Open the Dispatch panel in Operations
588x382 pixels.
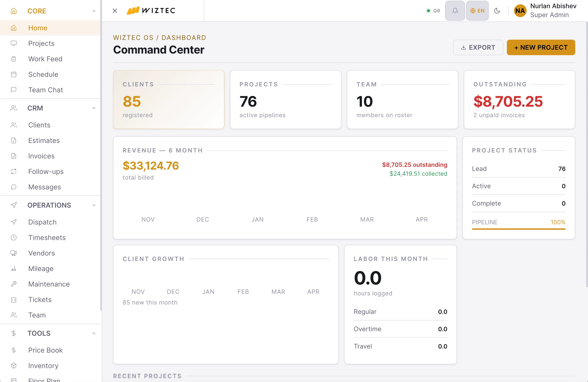42,222
